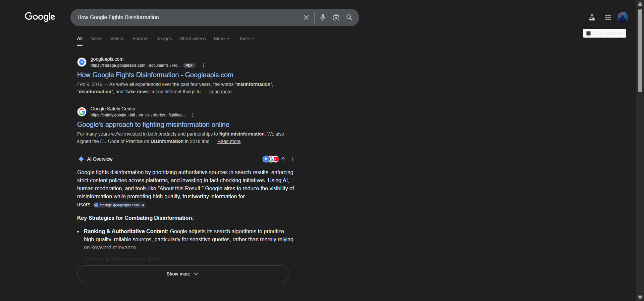Click Read more on the Feb 9, 2019 snippet
This screenshot has width=644, height=301.
point(220,92)
